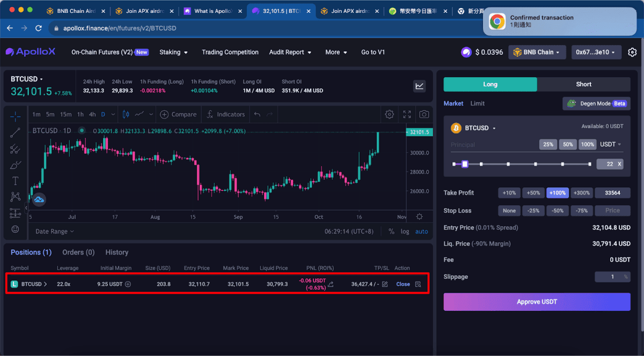
Task: Set principal to 50% of balance
Action: [567, 144]
